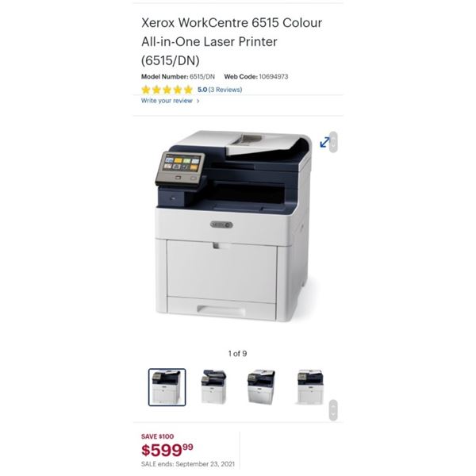Click the SALE ends September 23 text
This screenshot has height=476, width=476.
point(188,464)
